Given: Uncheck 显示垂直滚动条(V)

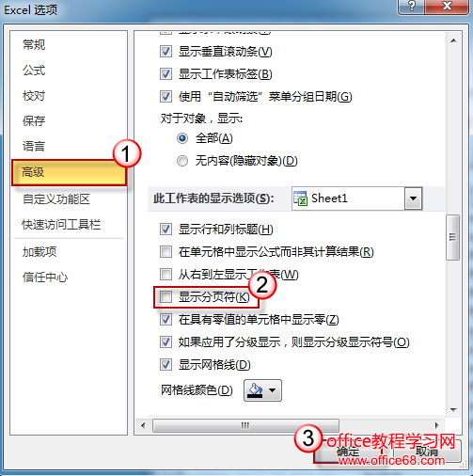Looking at the screenshot, I should coord(166,51).
